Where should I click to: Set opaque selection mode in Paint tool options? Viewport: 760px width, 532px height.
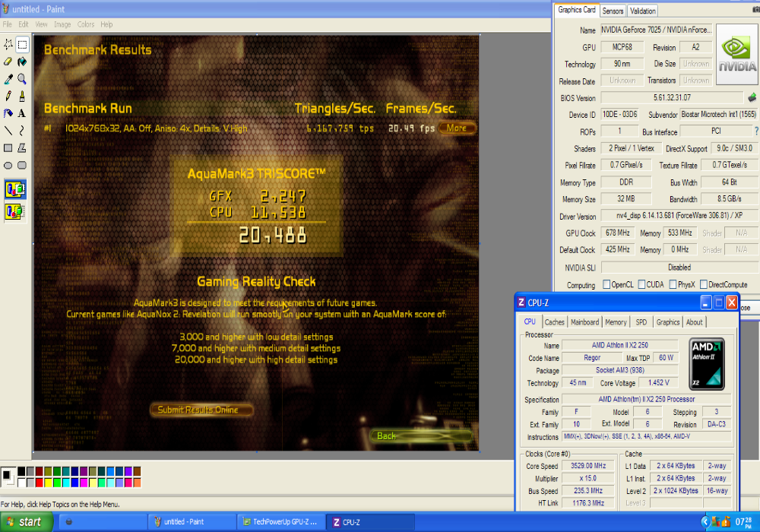click(x=15, y=189)
